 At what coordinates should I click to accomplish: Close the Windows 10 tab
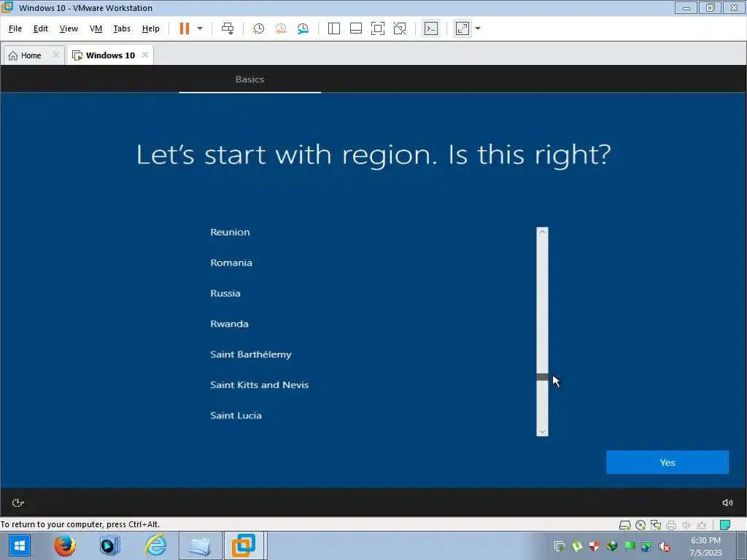click(145, 55)
